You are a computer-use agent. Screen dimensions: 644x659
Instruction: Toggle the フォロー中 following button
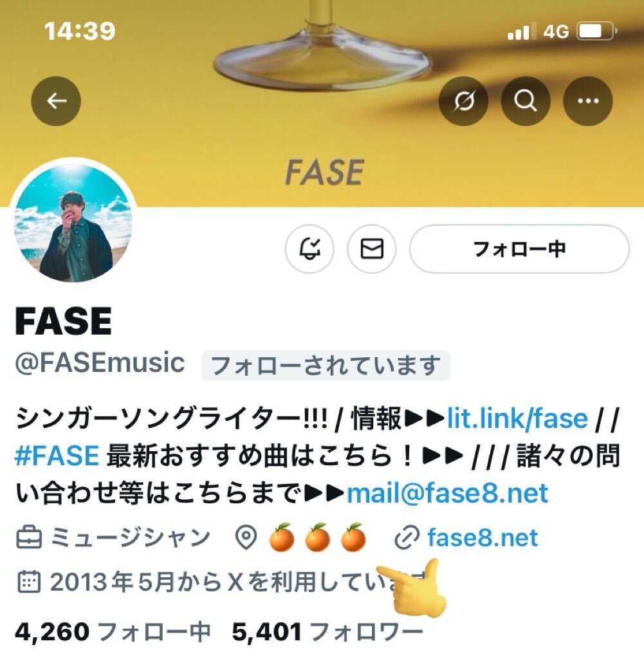click(519, 249)
